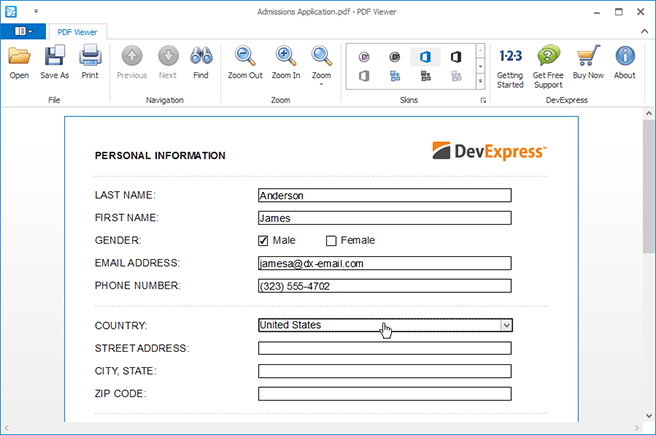Check the Female gender checkbox

[331, 240]
